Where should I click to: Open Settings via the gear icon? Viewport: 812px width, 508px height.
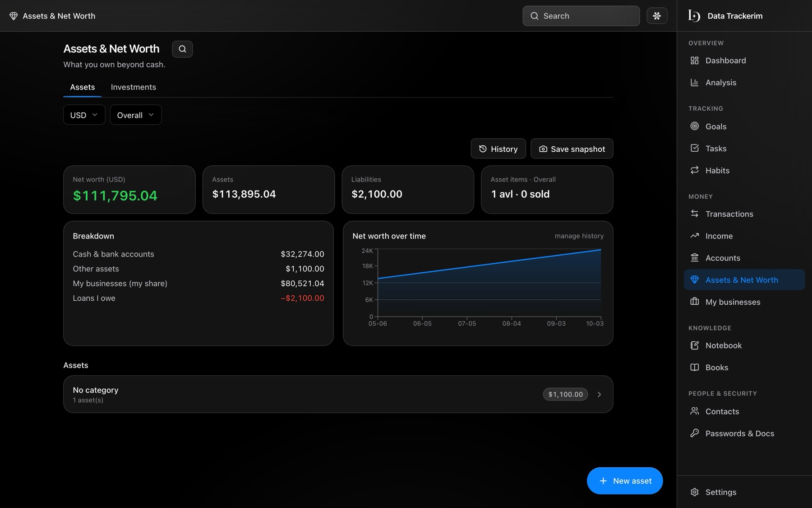695,492
